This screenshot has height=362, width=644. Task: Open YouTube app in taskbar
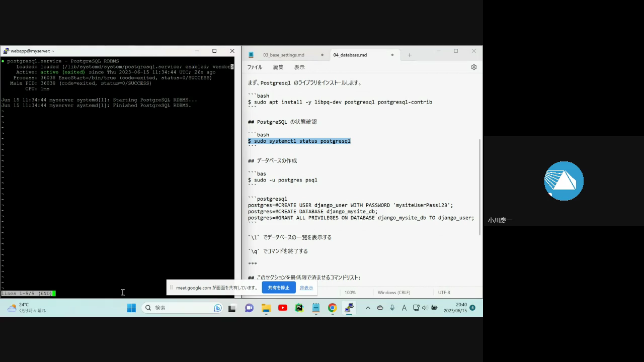[x=283, y=308]
